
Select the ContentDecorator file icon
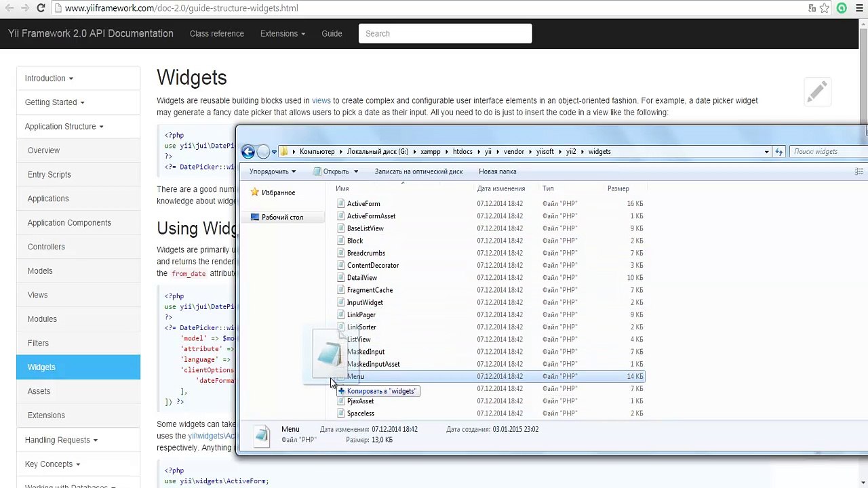click(341, 265)
